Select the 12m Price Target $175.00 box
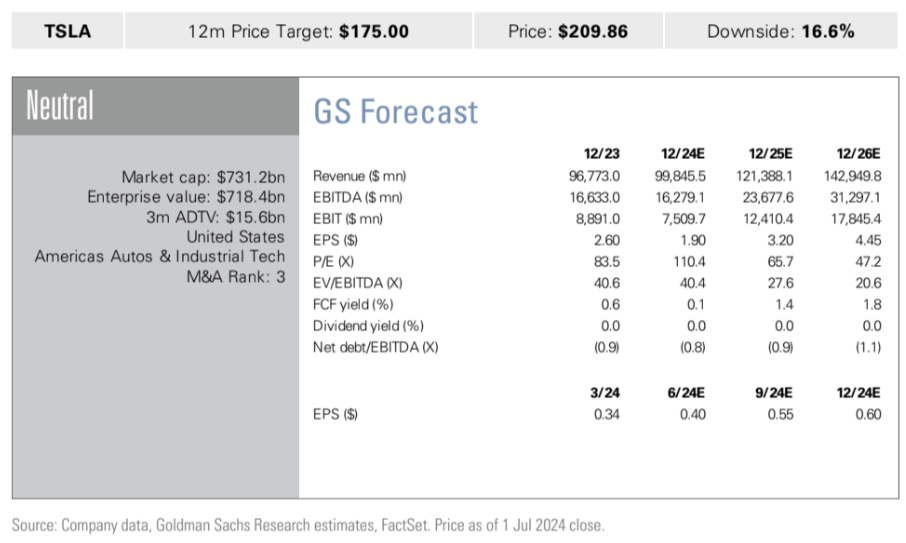 pos(298,31)
